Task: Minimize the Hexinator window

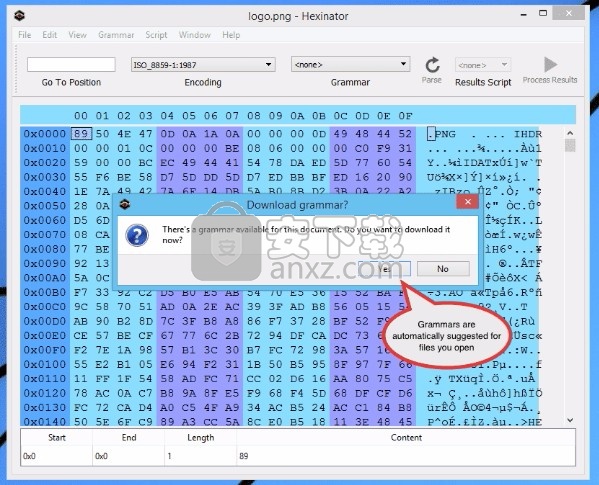Action: point(523,14)
